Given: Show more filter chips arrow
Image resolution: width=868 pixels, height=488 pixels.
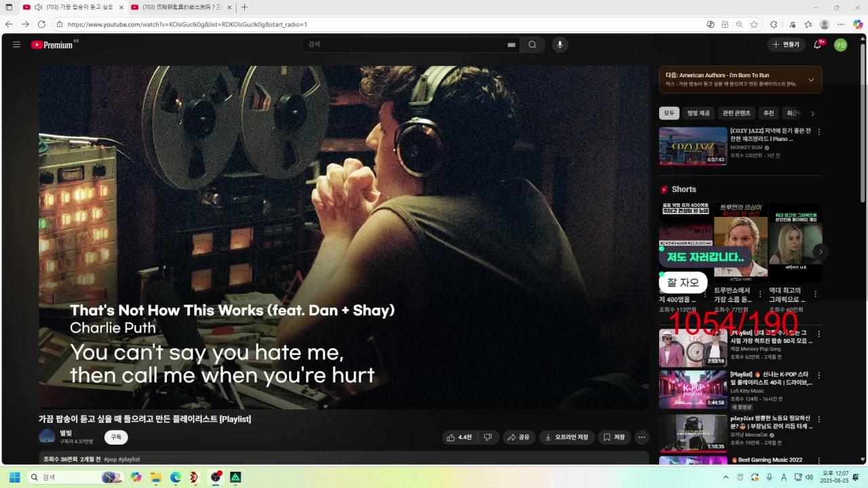Looking at the screenshot, I should point(812,113).
